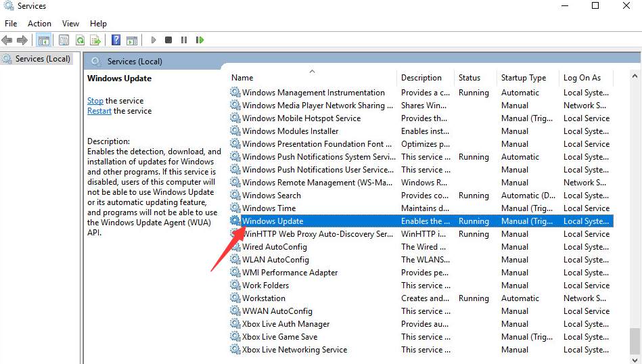Open the Help toolbar icon
This screenshot has height=364, width=642.
pos(116,40)
